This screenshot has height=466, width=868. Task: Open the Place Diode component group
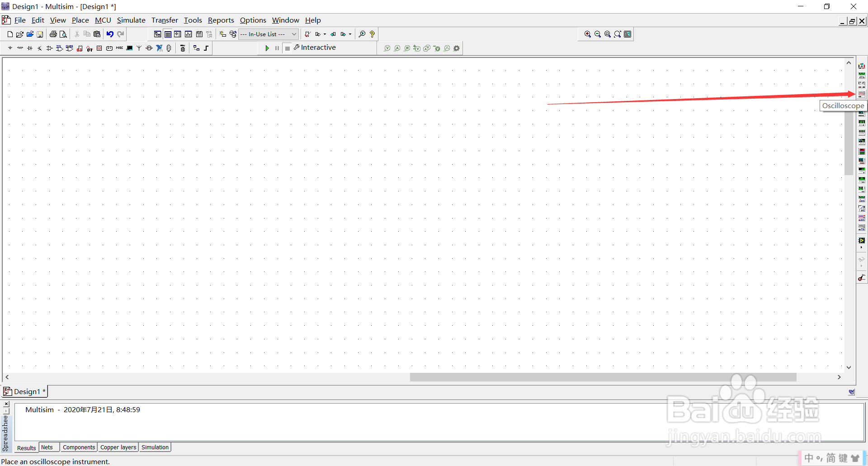[30, 48]
